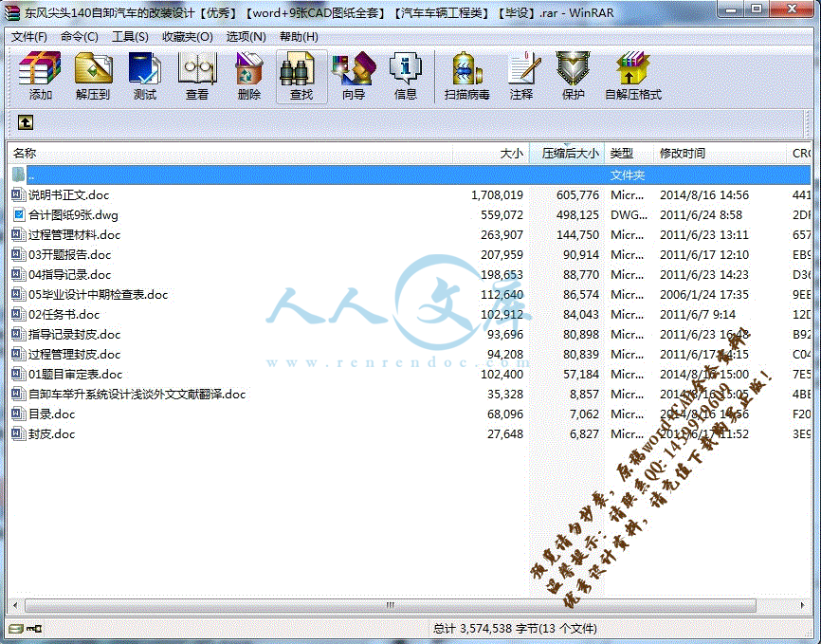Click packed size value 90,914

pyautogui.click(x=581, y=255)
